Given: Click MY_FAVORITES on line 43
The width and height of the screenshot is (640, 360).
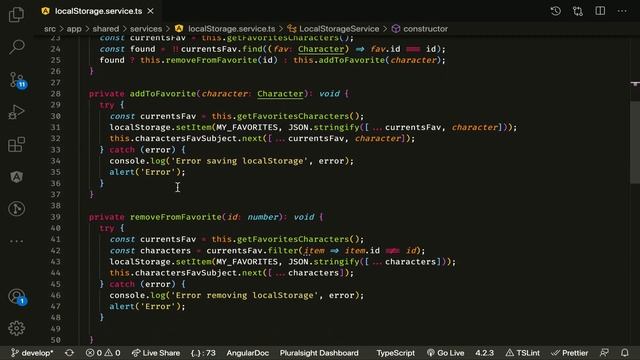Looking at the screenshot, I should point(247,262).
